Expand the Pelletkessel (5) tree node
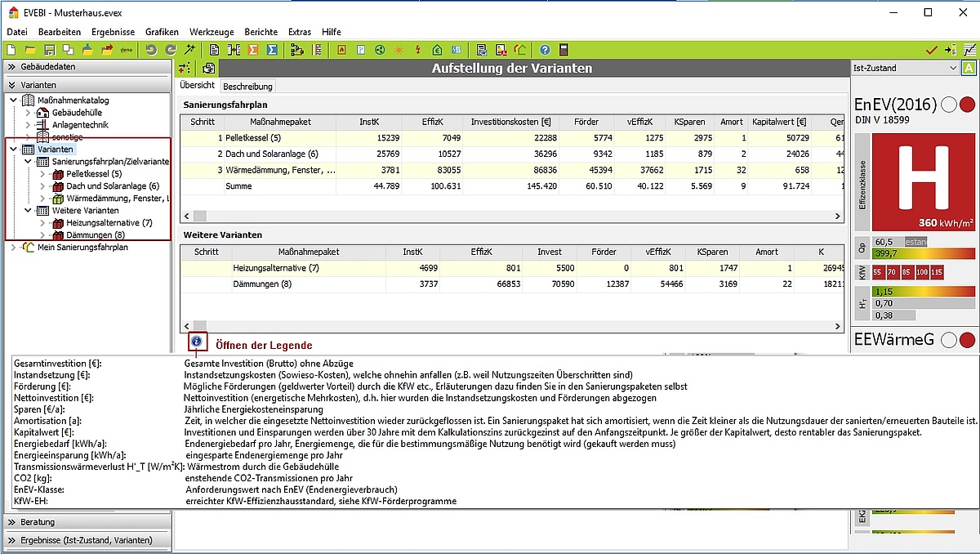Screen dimensions: 980x554 (x=42, y=174)
